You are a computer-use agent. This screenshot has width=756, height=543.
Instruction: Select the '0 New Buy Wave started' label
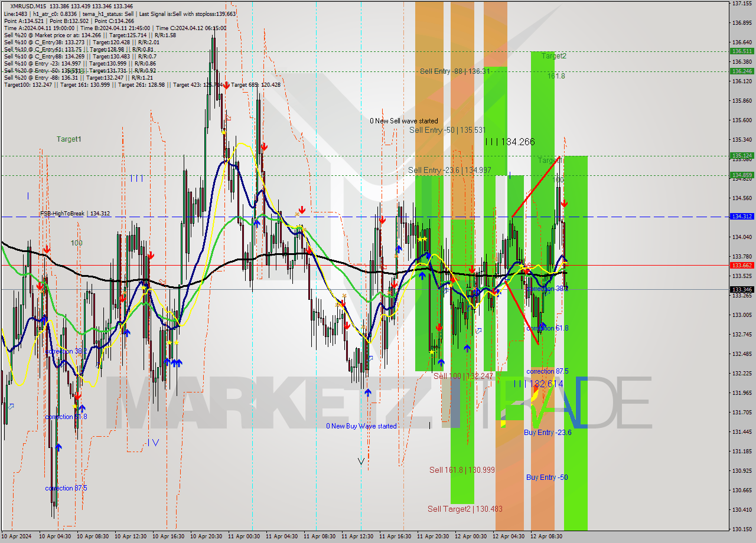(361, 426)
